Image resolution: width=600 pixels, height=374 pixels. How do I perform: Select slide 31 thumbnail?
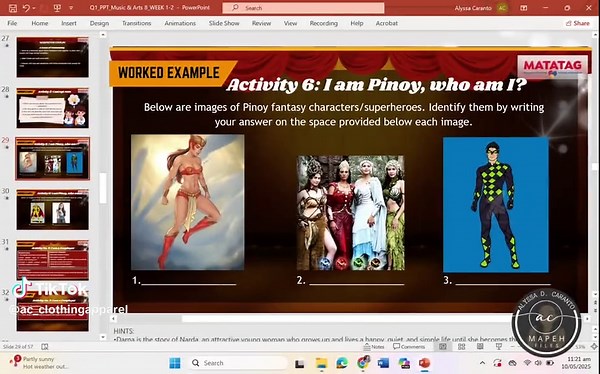pos(52,260)
